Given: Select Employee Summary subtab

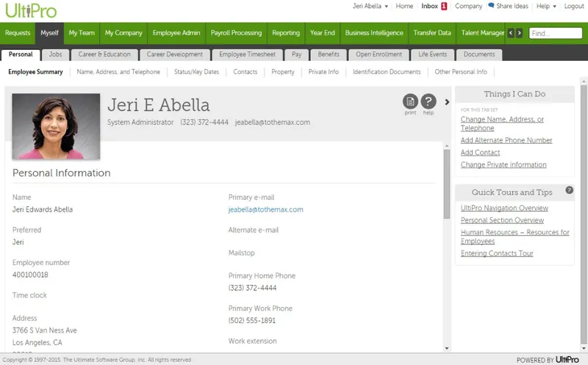Looking at the screenshot, I should (35, 72).
